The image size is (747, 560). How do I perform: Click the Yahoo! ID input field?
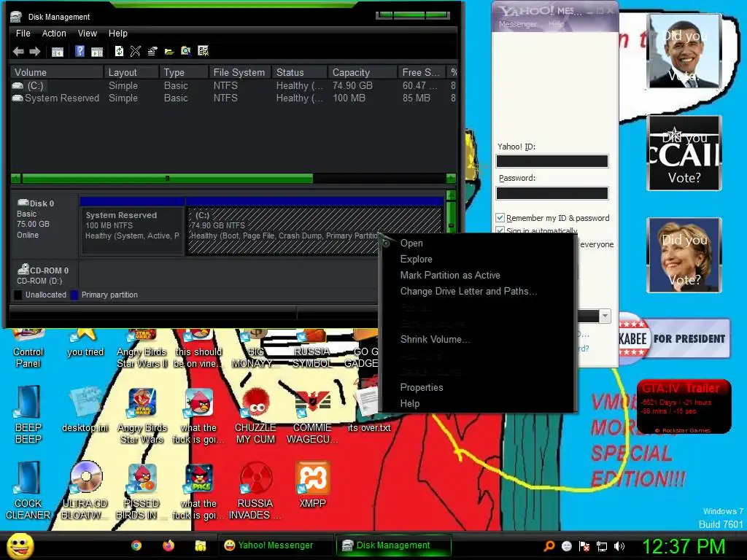click(552, 161)
